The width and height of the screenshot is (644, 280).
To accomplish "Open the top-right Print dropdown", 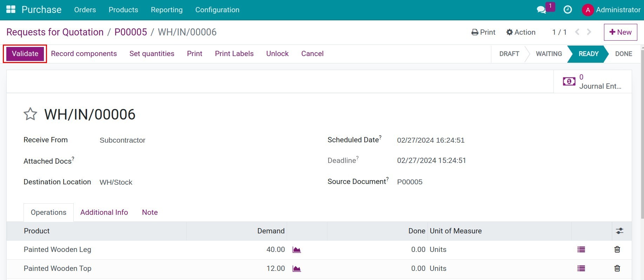I will click(x=483, y=32).
